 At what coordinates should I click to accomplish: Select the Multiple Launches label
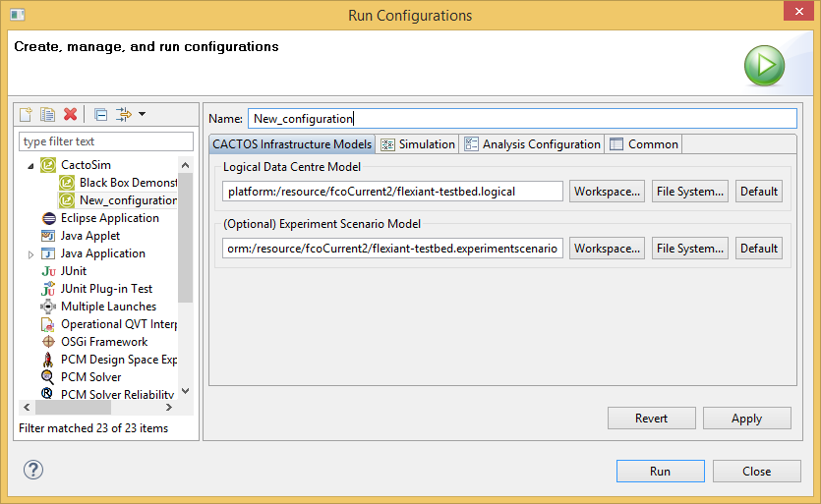(108, 307)
